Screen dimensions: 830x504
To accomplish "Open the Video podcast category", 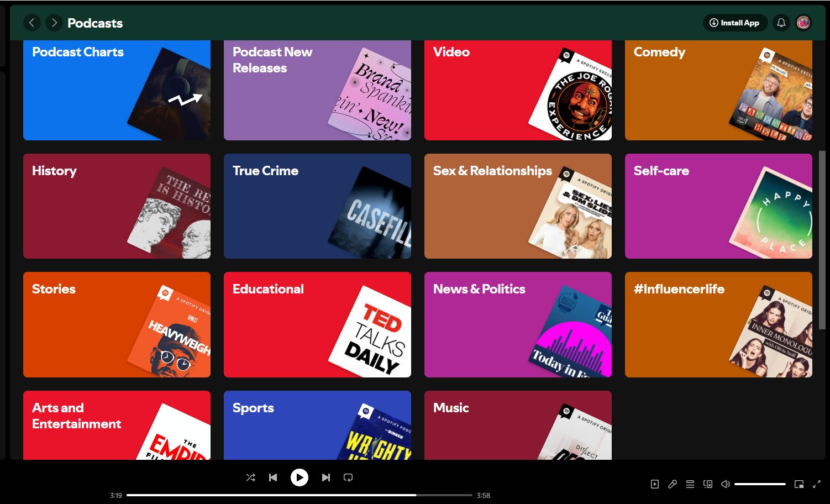I will 518,90.
